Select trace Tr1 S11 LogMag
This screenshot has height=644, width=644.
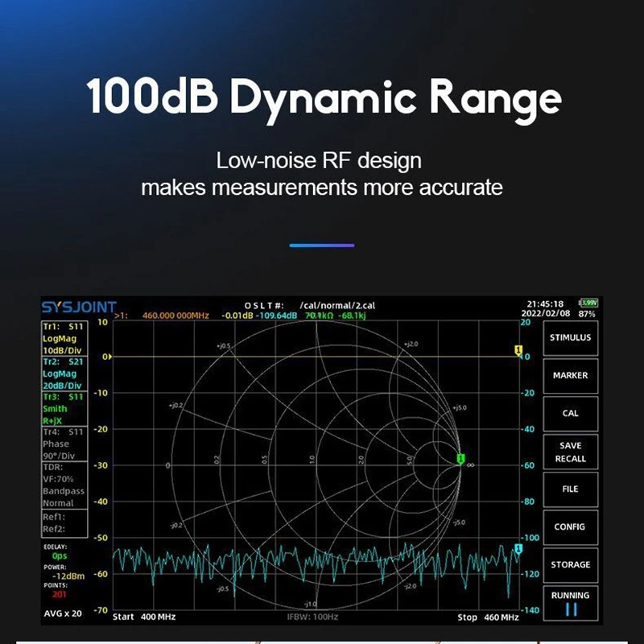click(64, 338)
